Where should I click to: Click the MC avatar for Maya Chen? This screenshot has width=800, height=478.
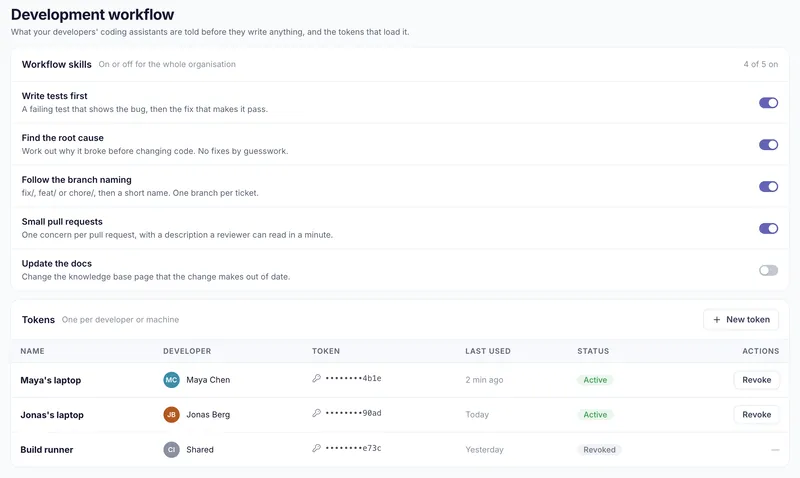(171, 380)
